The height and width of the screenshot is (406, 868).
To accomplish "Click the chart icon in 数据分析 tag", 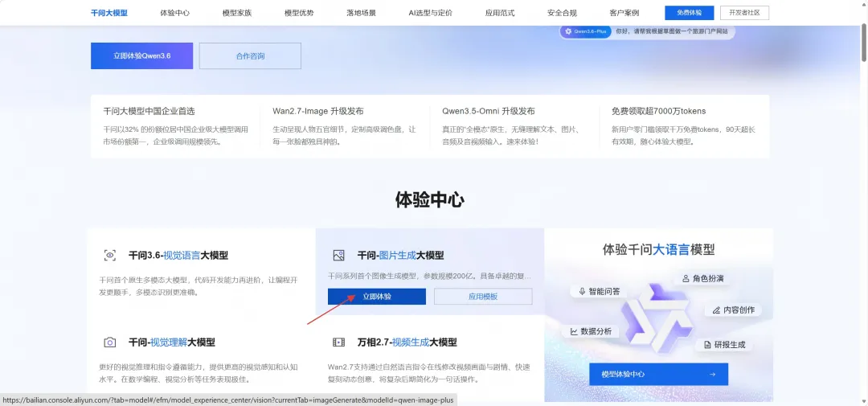I will (x=574, y=331).
